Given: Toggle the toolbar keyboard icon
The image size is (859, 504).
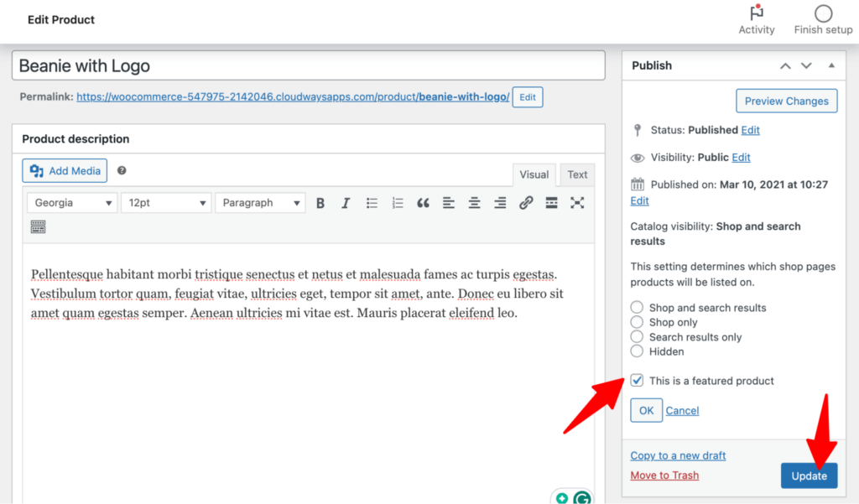Looking at the screenshot, I should click(38, 226).
